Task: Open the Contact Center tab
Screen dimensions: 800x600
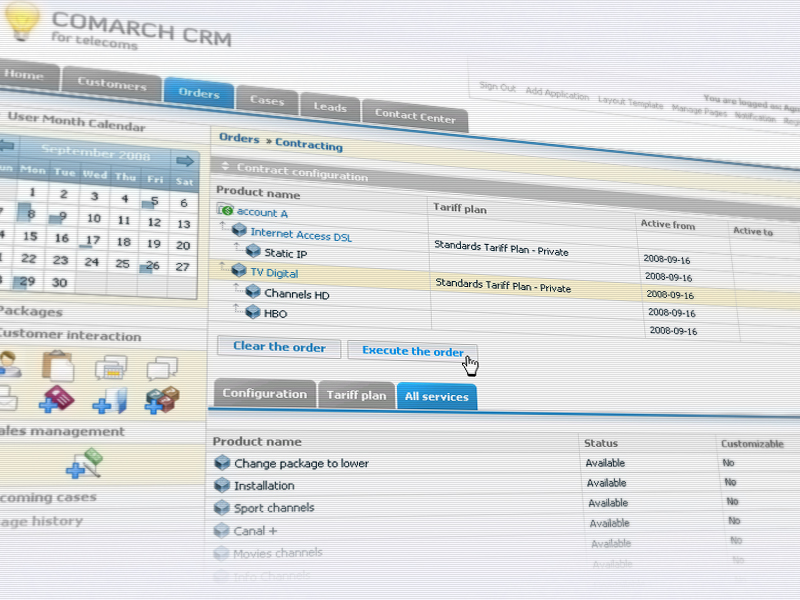Action: (414, 115)
